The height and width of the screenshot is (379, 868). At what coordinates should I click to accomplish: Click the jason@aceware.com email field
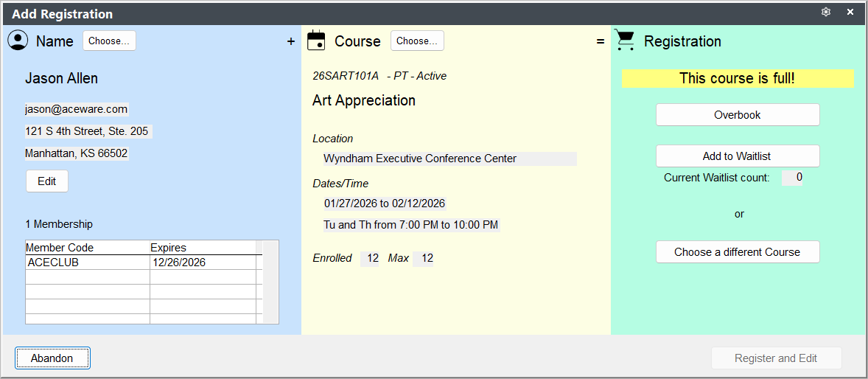coord(77,110)
